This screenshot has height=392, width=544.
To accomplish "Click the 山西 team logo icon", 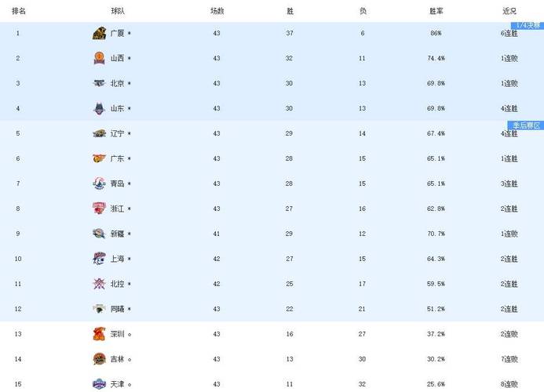I will [99, 58].
